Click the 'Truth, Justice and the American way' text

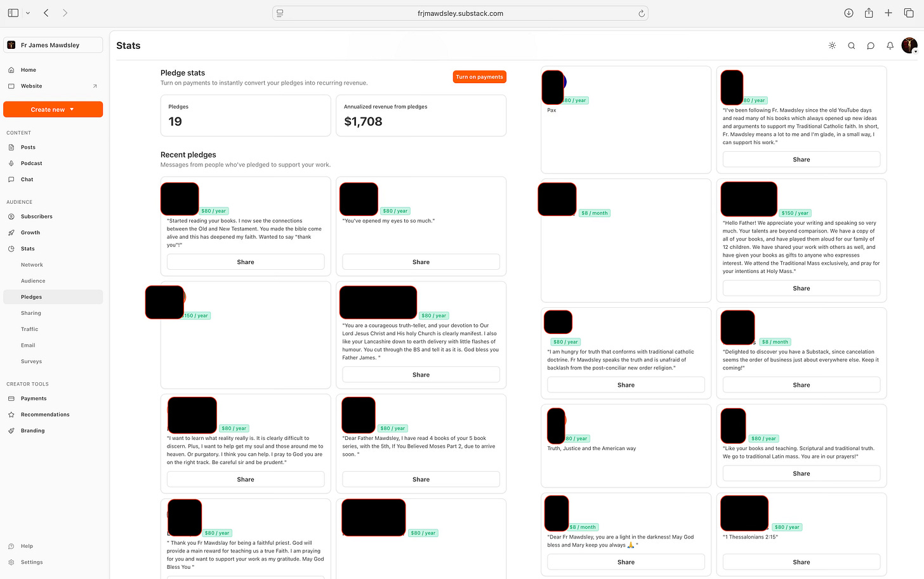[591, 448]
